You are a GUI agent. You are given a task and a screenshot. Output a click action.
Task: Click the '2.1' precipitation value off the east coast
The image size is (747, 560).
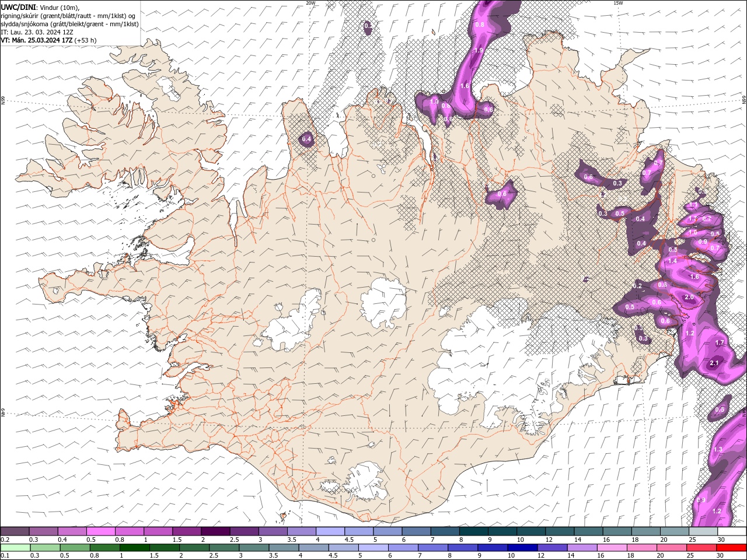[x=714, y=363]
